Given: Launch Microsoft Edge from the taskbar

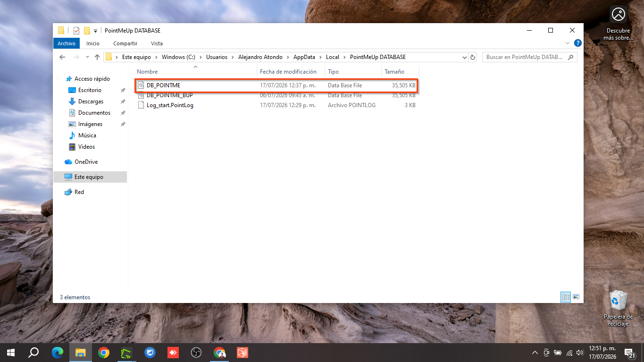Looking at the screenshot, I should (58, 353).
